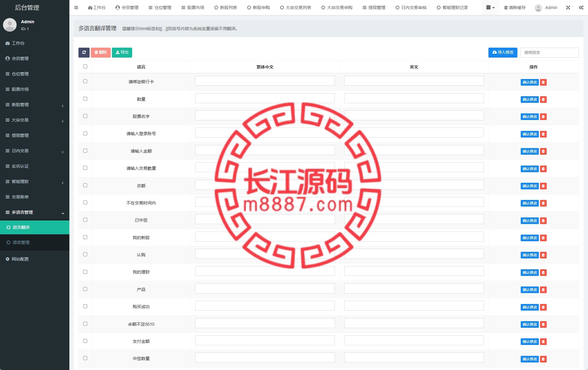Open settings via the gears icon
This screenshot has width=588, height=370.
(x=581, y=8)
